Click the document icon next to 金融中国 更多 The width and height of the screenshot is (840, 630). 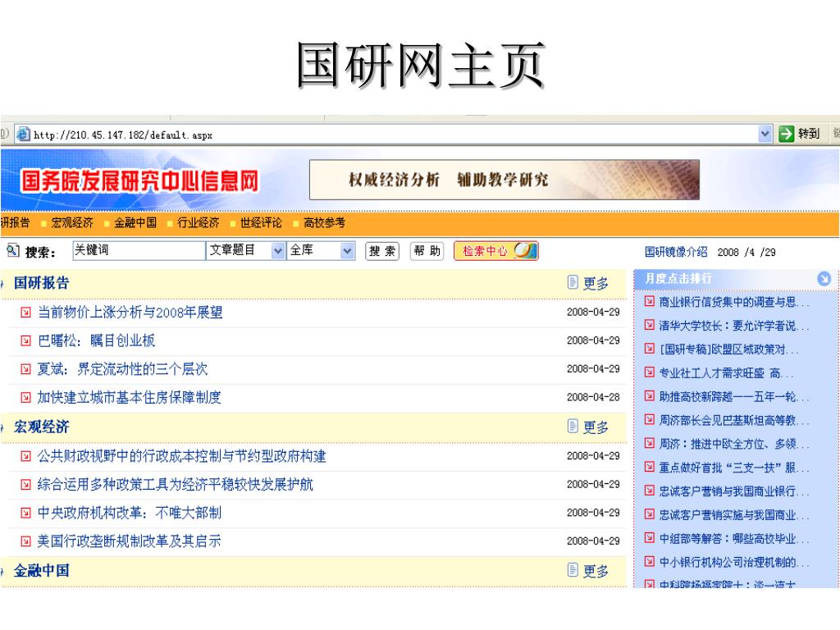coord(572,569)
